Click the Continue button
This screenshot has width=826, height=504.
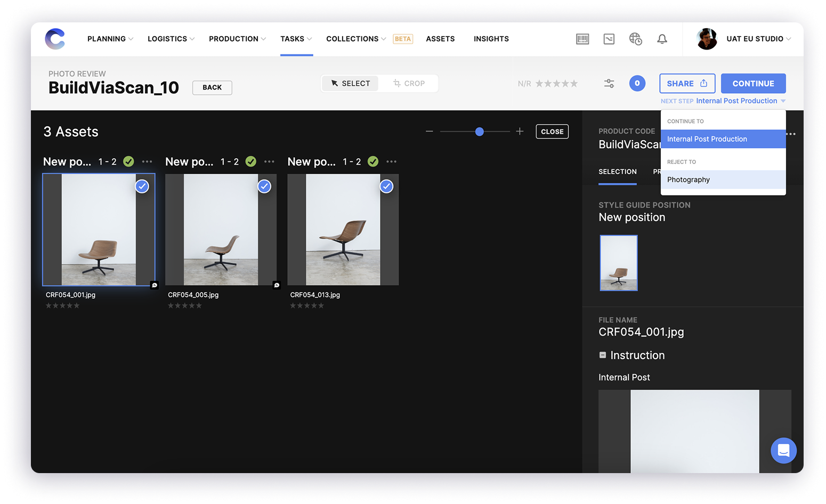pos(753,83)
